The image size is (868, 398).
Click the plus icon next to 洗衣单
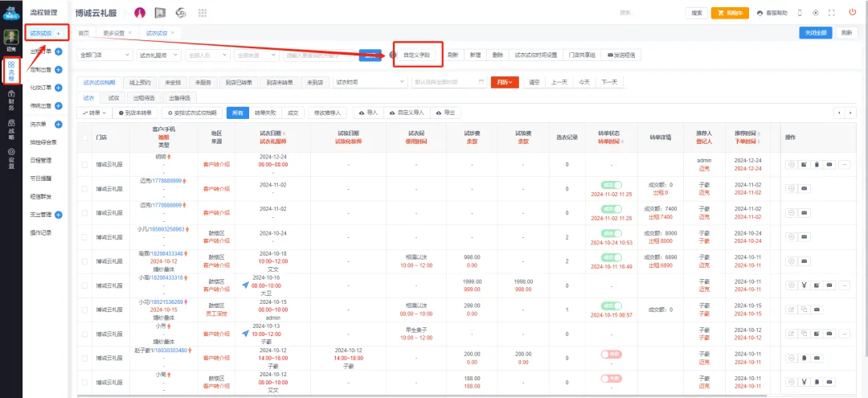pos(58,124)
